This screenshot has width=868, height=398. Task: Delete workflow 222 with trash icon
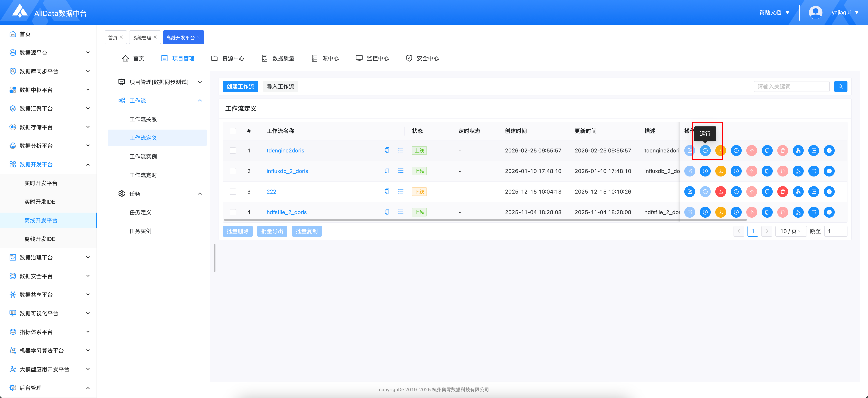(782, 192)
